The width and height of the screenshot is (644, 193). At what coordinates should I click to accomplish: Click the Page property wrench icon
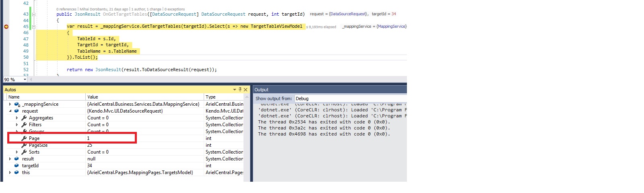click(x=24, y=138)
